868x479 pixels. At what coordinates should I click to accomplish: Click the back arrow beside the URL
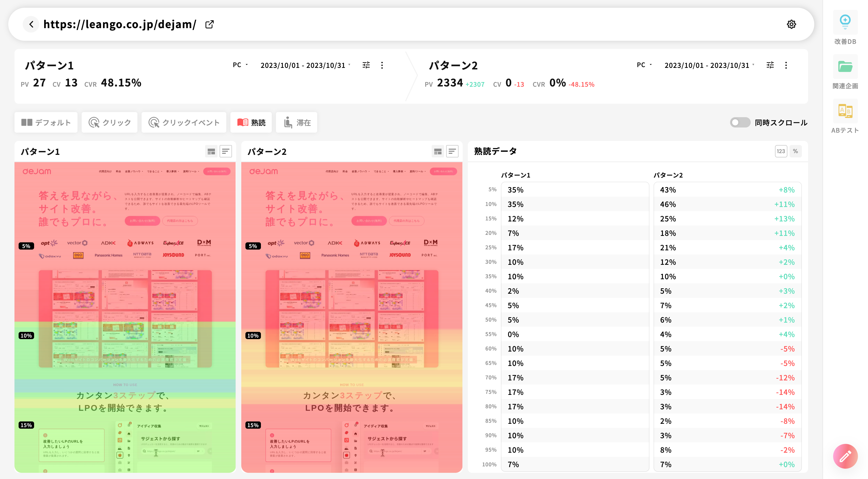tap(31, 24)
